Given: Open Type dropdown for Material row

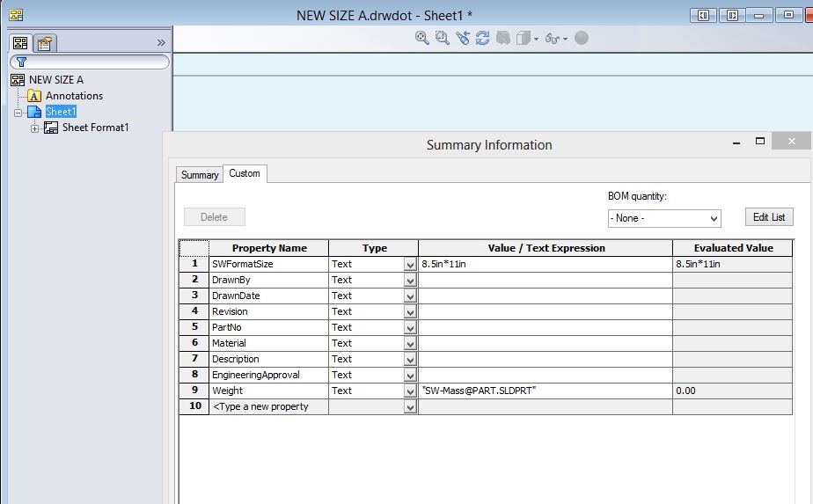Looking at the screenshot, I should point(410,344).
